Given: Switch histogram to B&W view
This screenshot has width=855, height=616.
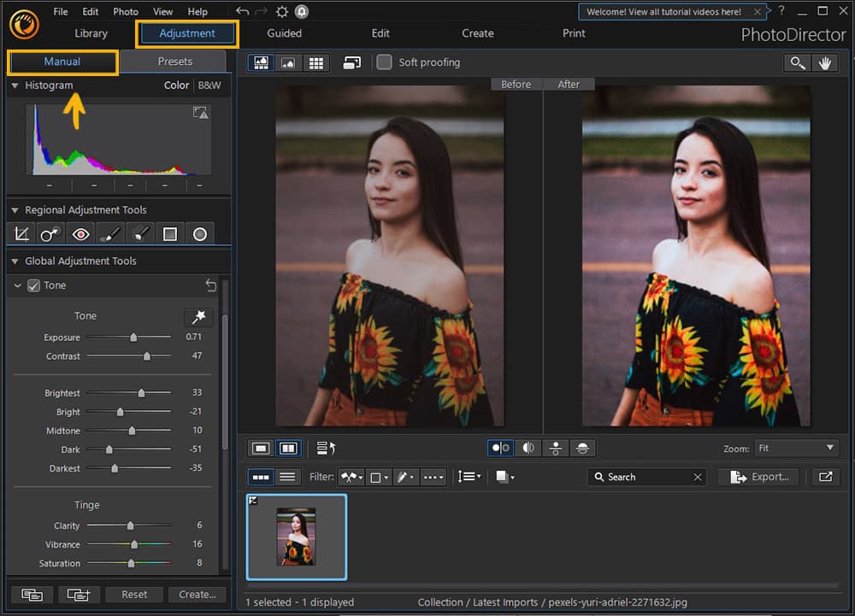Looking at the screenshot, I should [x=208, y=85].
